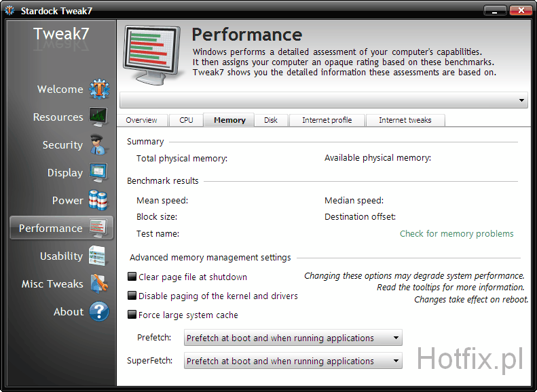The image size is (537, 392).
Task: Click the Tweak7 logo text
Action: pos(61,34)
